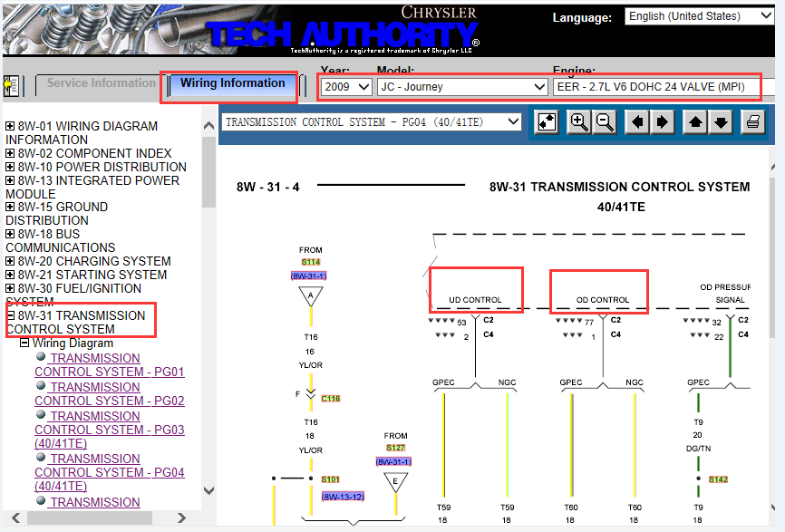785x532 pixels.
Task: Zoom in on the wiring diagram
Action: click(578, 122)
